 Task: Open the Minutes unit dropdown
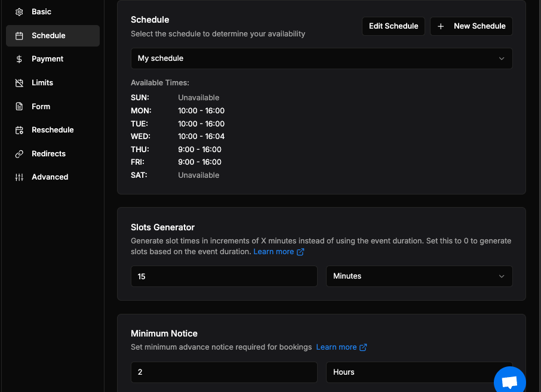pyautogui.click(x=419, y=276)
